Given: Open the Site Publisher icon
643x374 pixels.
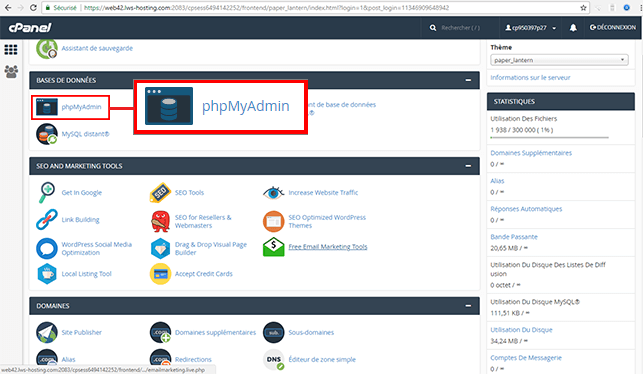Looking at the screenshot, I should coord(47,332).
